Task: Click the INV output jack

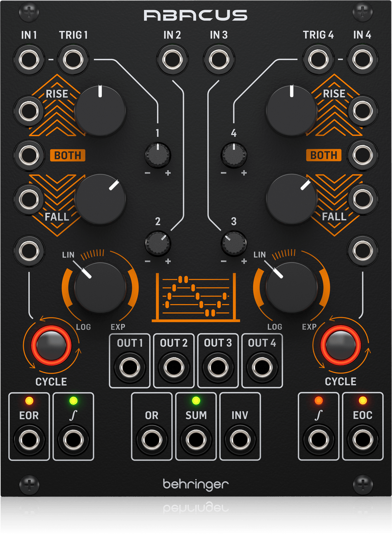Action: (x=240, y=440)
